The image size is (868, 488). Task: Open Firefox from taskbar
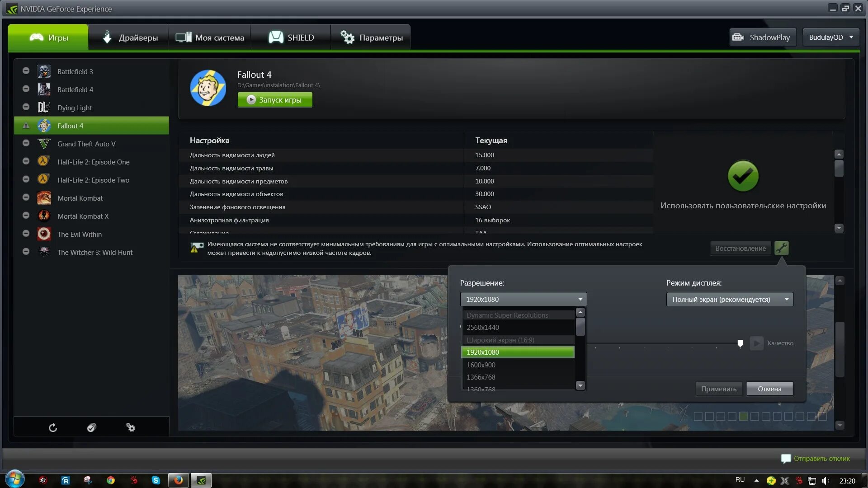click(179, 480)
